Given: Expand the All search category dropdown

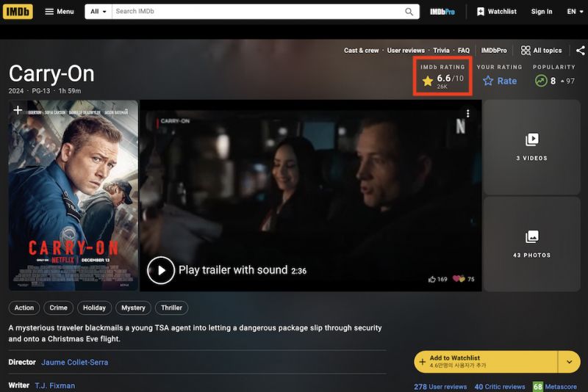Looking at the screenshot, I should [x=98, y=12].
